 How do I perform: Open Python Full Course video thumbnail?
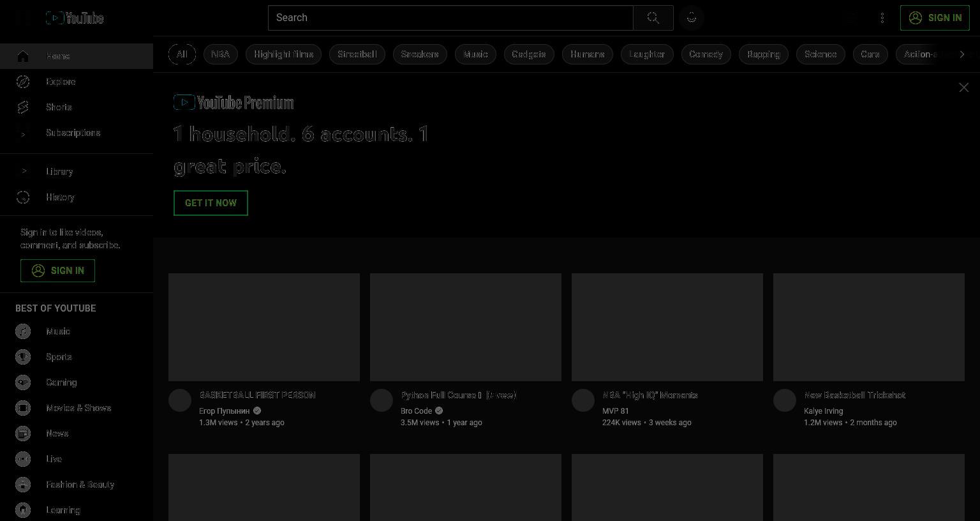(466, 327)
